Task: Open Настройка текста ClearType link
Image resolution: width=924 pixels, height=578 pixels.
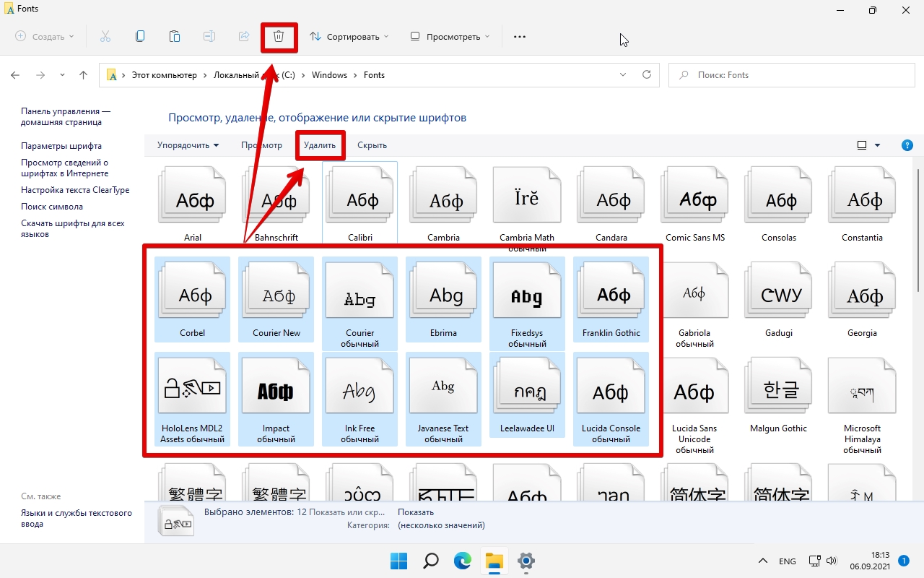Action: click(75, 190)
